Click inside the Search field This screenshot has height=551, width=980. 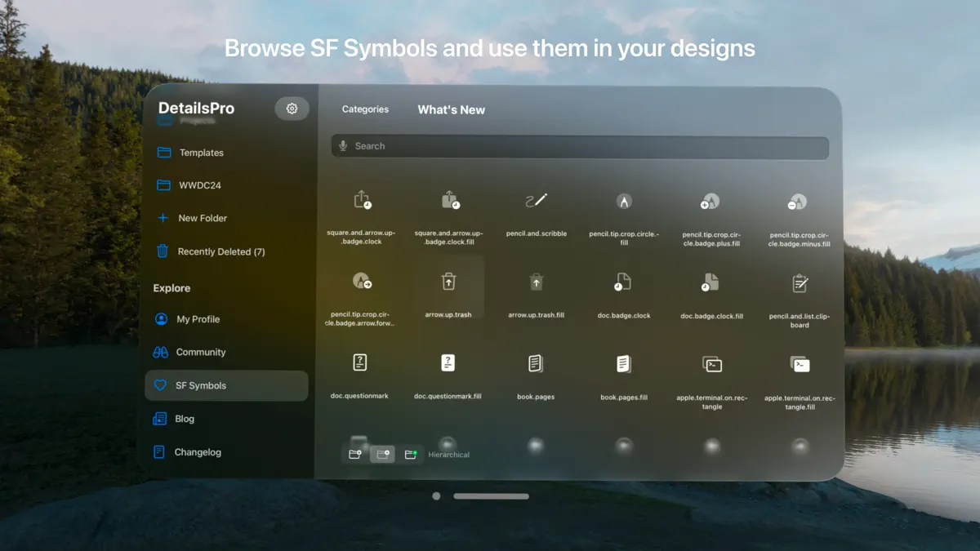(x=580, y=146)
